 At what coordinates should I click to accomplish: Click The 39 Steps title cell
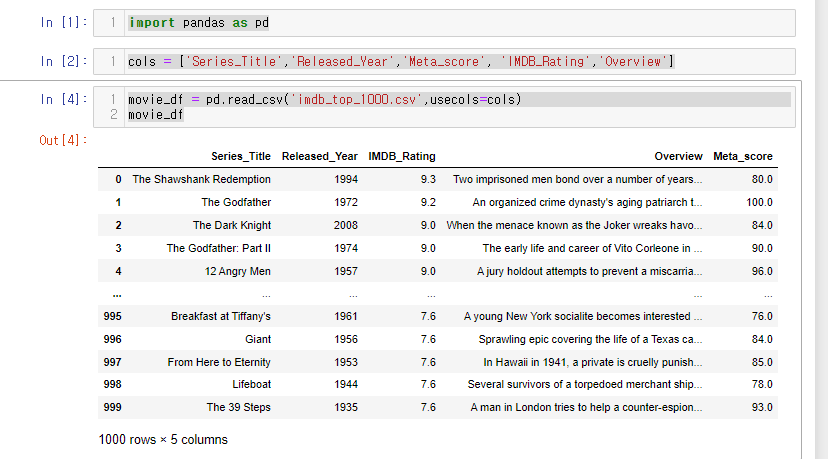[239, 407]
